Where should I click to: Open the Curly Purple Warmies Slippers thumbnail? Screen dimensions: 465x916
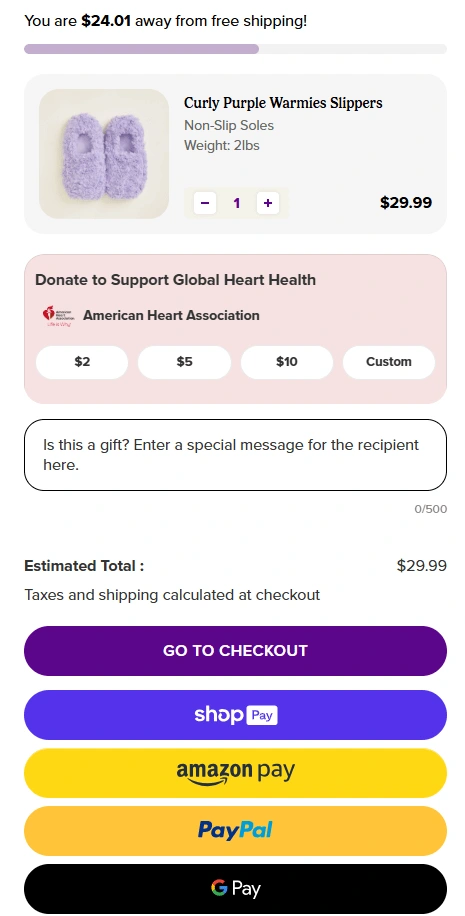[x=104, y=154]
